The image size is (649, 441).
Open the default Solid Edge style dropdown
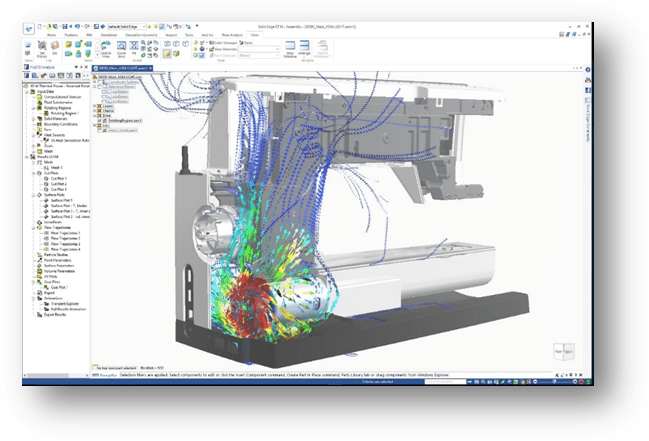(129, 24)
